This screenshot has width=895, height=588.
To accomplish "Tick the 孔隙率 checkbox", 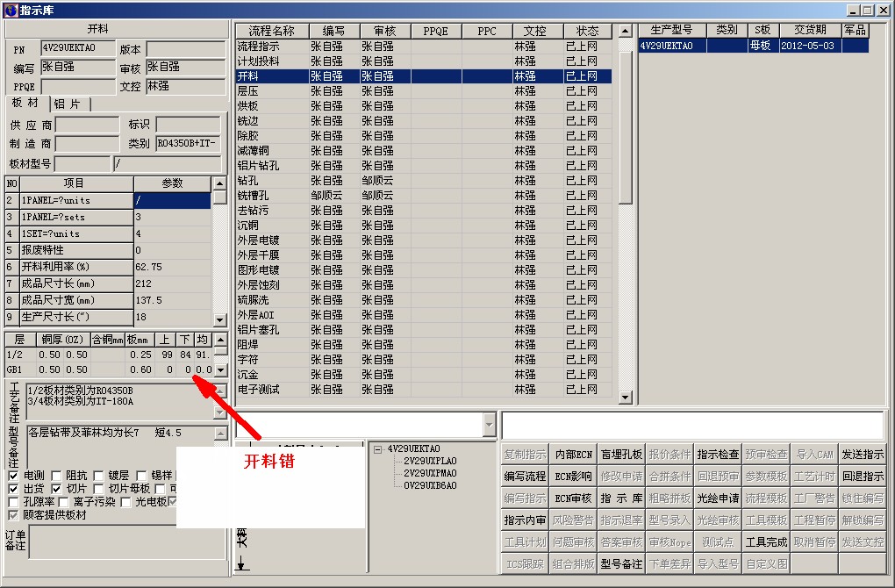I will pyautogui.click(x=14, y=502).
